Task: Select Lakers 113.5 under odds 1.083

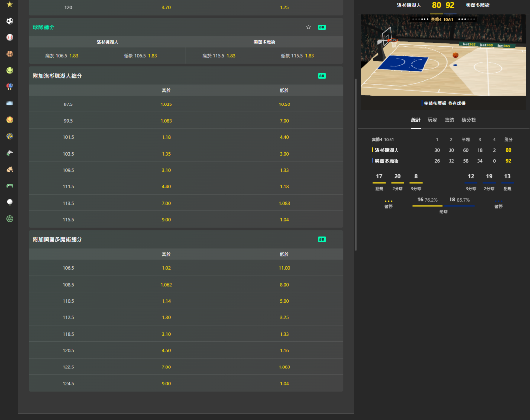Action: [284, 203]
